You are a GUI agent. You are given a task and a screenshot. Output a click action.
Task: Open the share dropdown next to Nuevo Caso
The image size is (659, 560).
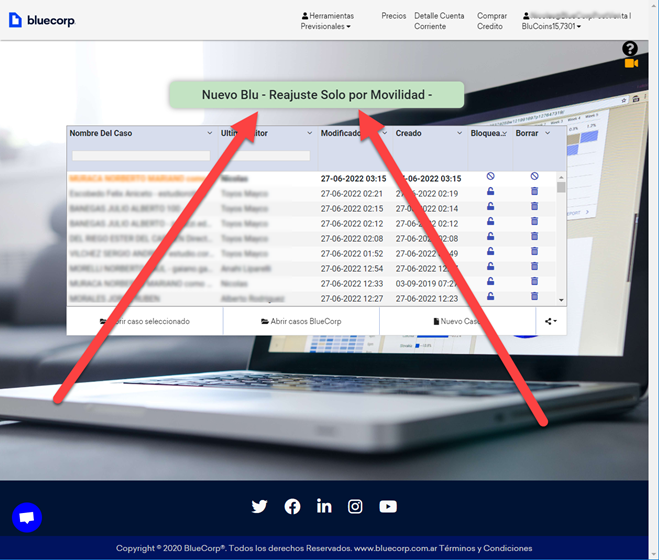point(551,321)
